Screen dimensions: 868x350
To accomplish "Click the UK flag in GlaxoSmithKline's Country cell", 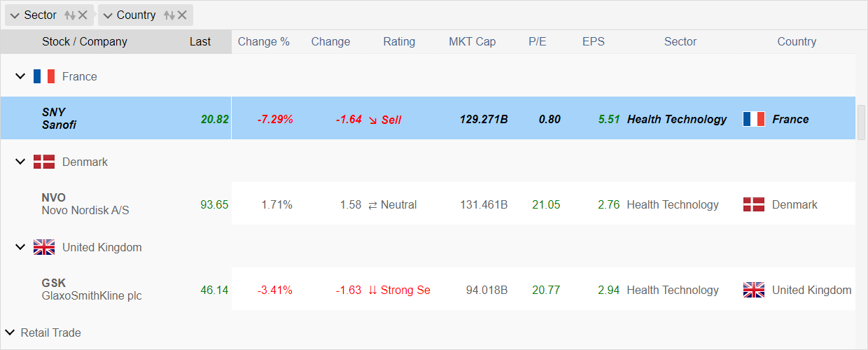I will pyautogui.click(x=754, y=290).
